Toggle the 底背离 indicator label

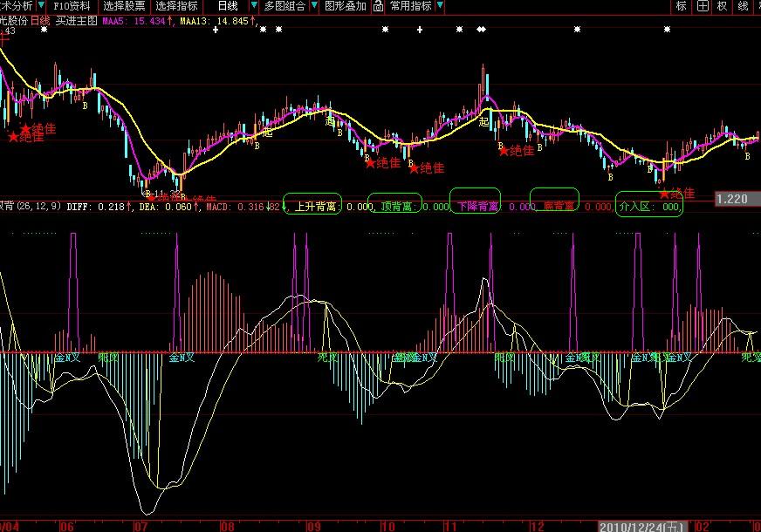pos(554,207)
